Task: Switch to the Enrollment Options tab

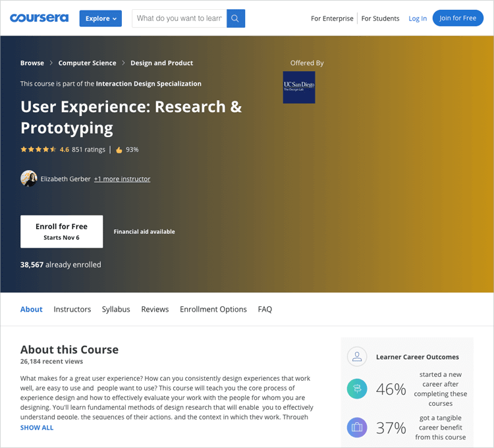Action: pos(213,310)
